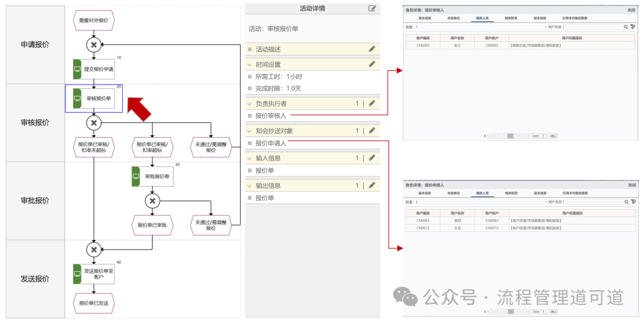Collapse the 负责执行者 section
644x323 pixels.
point(249,104)
